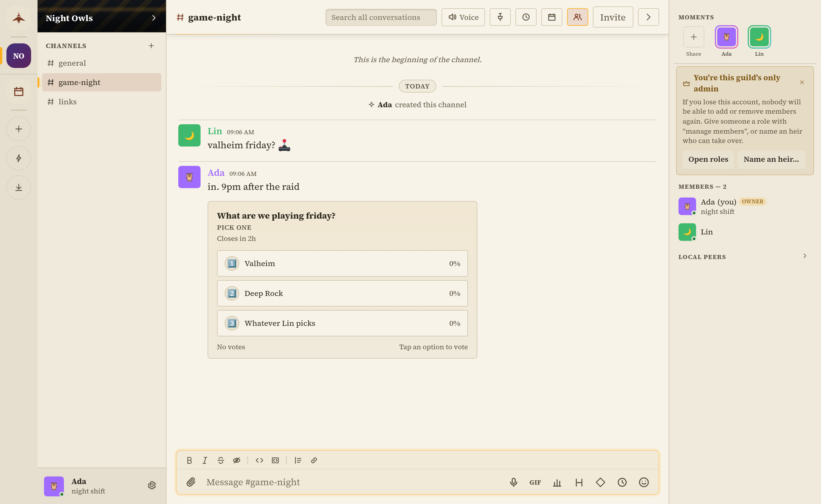Viewport: 821px width, 504px height.
Task: Open the links channel
Action: [x=101, y=102]
